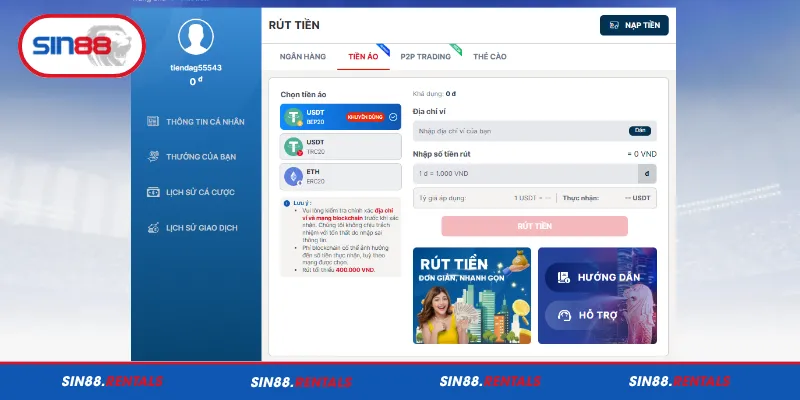Click the Hướng Dẫn guide icon
Viewport: 800px width, 400px height.
[563, 278]
